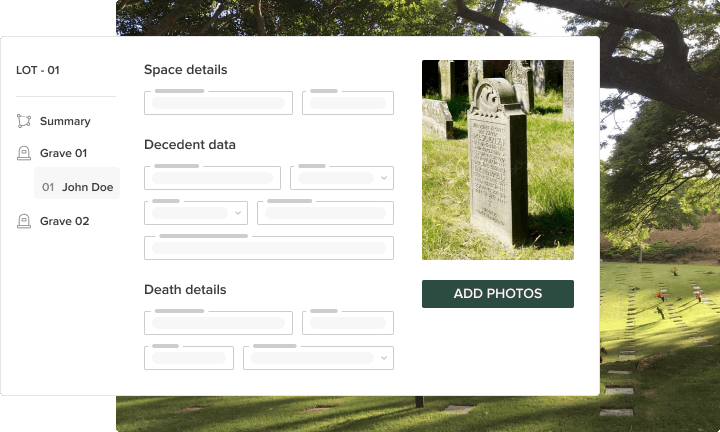This screenshot has width=720, height=432.
Task: Click the wider first-row field under Death details
Action: pyautogui.click(x=218, y=323)
